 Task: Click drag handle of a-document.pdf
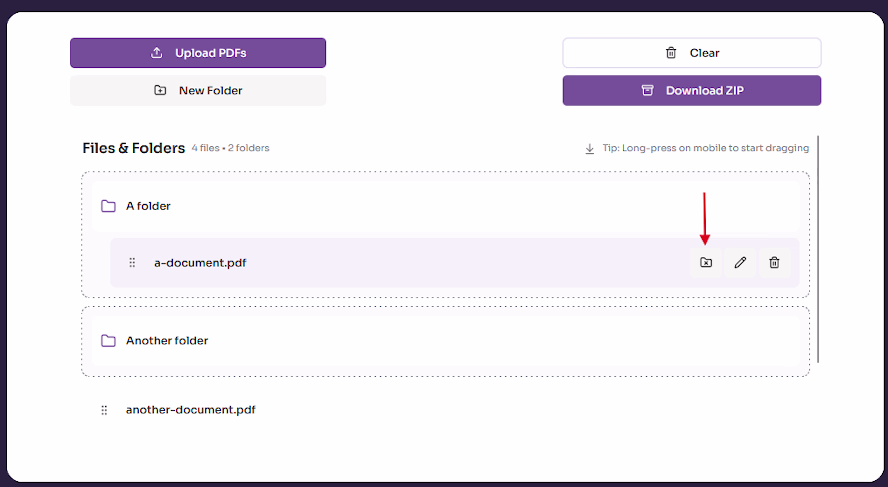coord(132,263)
